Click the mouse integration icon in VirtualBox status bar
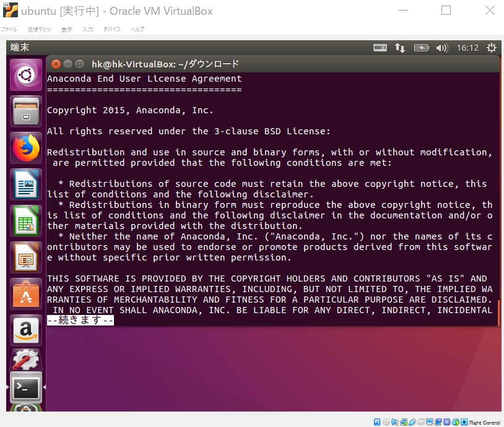Image resolution: width=504 pixels, height=427 pixels. 456,422
